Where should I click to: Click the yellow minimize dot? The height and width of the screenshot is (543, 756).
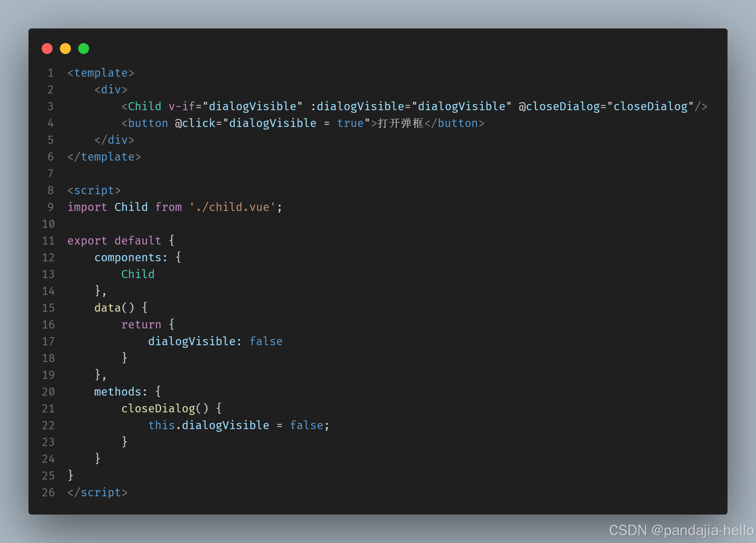(x=65, y=49)
